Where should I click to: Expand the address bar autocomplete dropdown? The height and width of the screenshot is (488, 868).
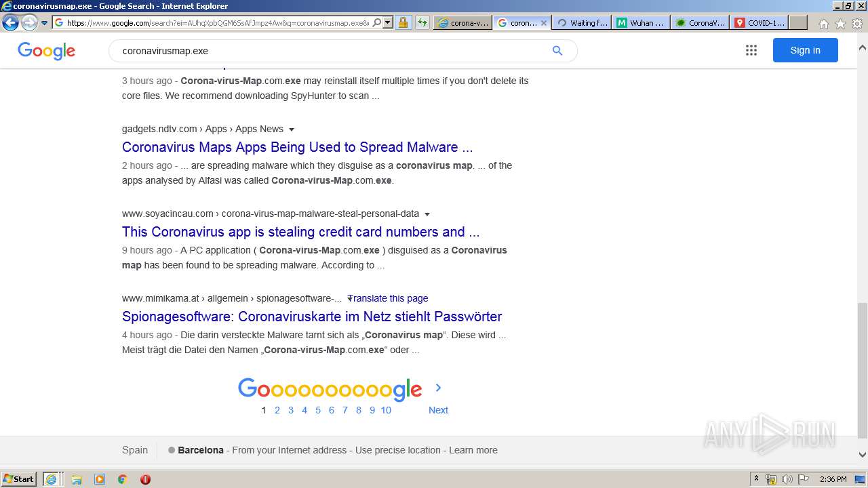(388, 22)
